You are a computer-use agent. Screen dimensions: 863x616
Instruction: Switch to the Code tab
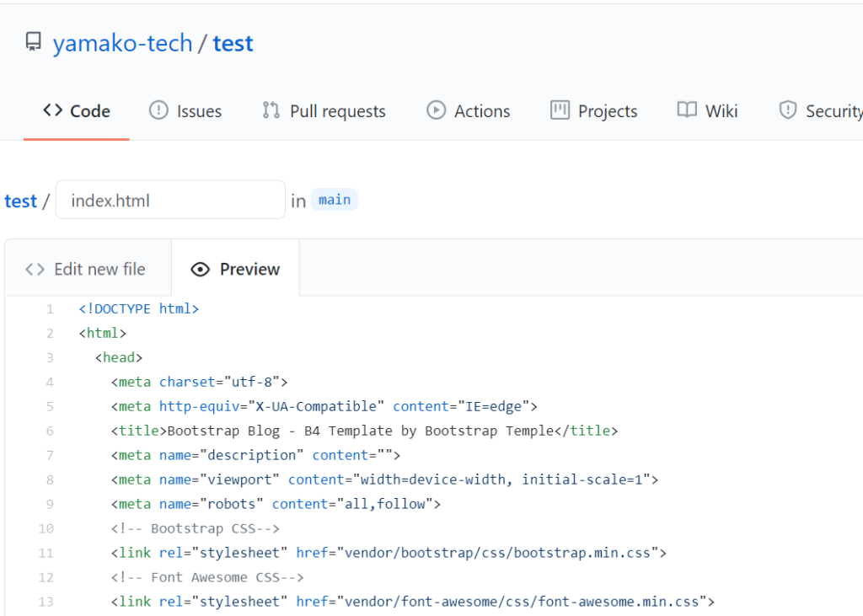pyautogui.click(x=77, y=111)
